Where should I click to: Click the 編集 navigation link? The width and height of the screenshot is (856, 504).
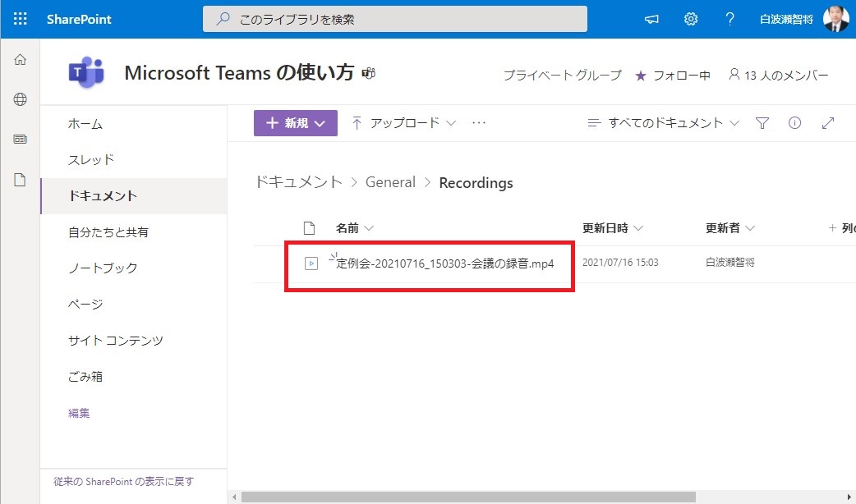79,413
